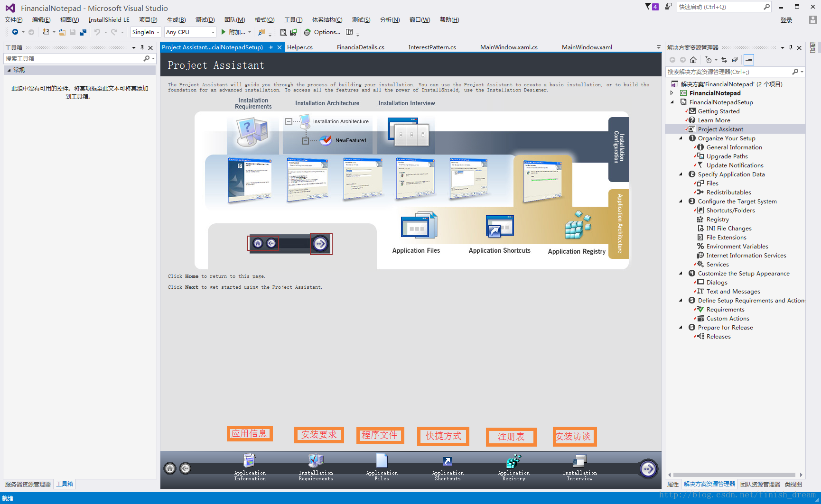Open Toolbox window position dropdown
821x504 pixels.
point(134,47)
